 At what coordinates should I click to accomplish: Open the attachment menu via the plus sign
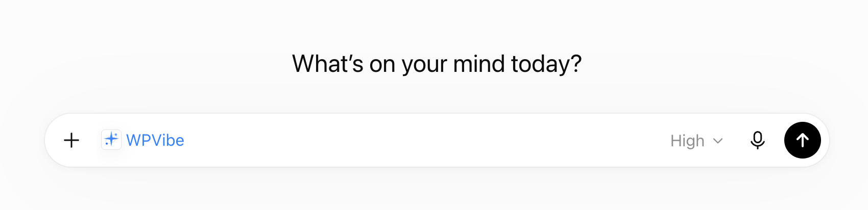71,140
